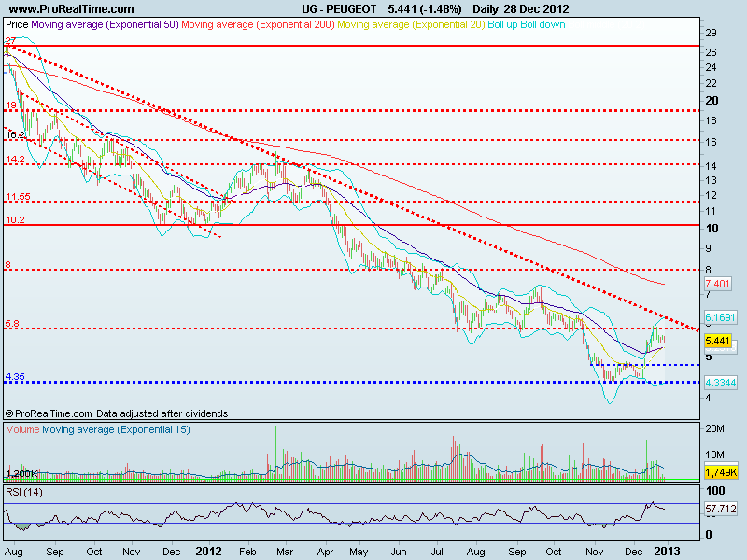Screen dimensions: 747x560
Task: Click the Data adjusted after dividends copyright note
Action: point(162,413)
